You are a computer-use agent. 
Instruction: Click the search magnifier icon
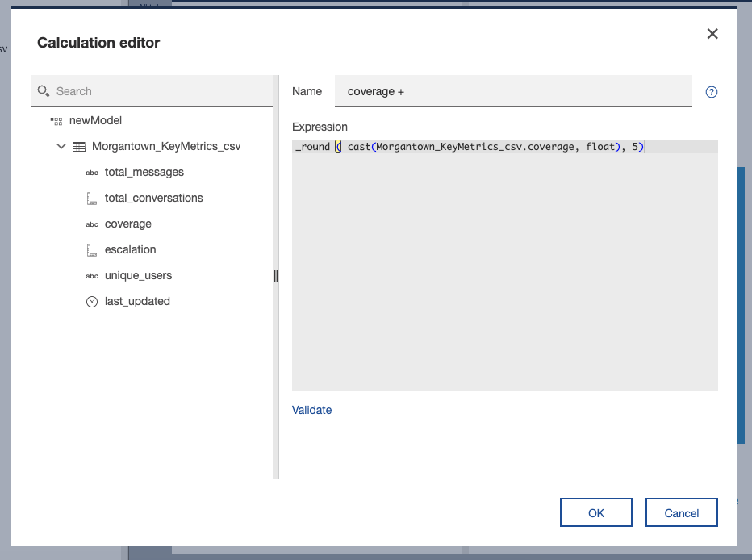click(43, 91)
